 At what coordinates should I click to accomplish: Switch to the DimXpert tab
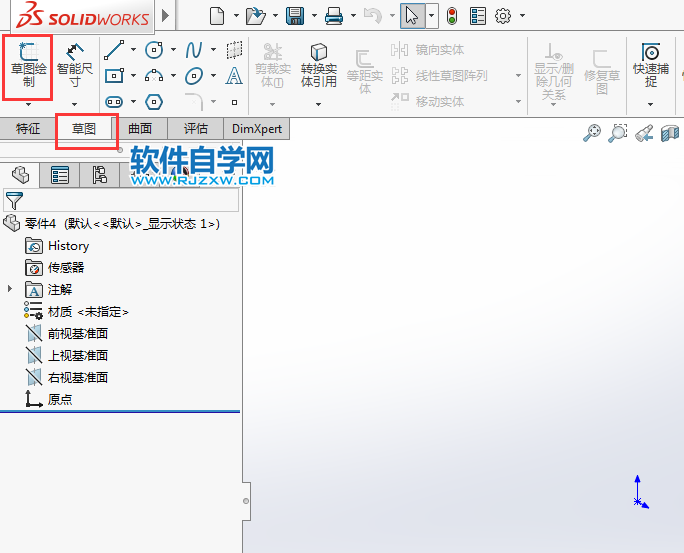(257, 129)
